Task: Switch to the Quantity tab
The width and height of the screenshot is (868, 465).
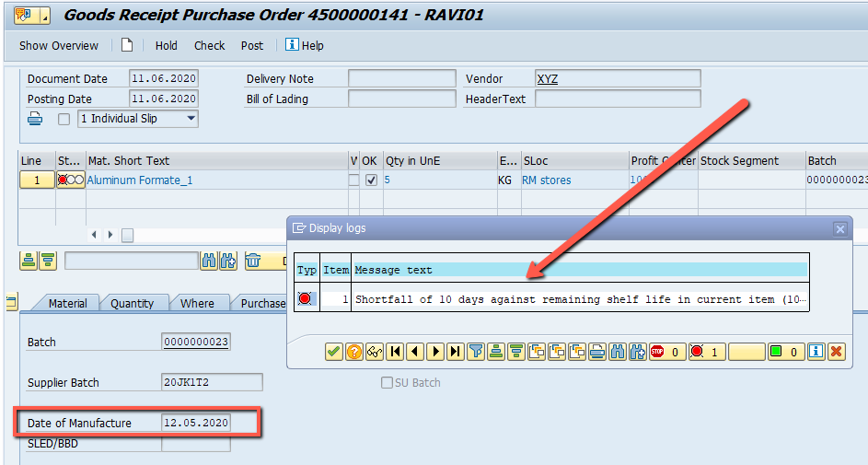Action: [132, 303]
